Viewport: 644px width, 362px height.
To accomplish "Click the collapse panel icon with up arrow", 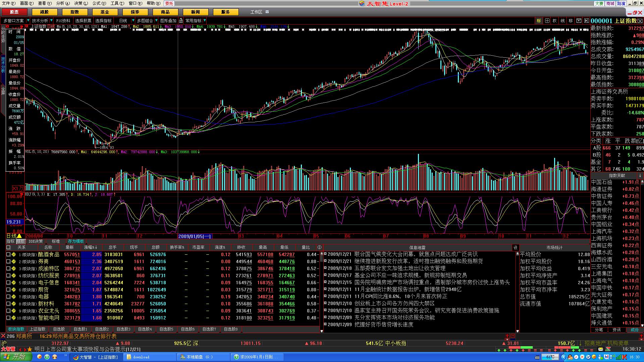I will point(579,21).
